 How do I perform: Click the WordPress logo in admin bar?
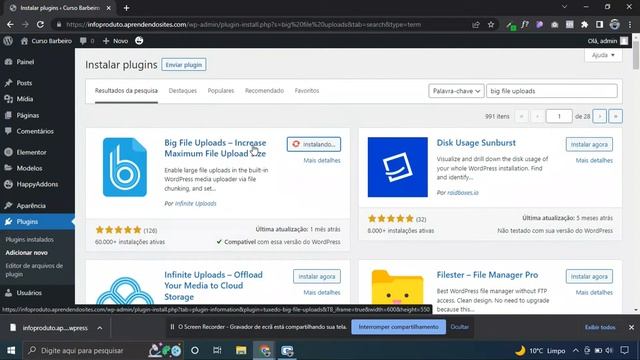8,41
